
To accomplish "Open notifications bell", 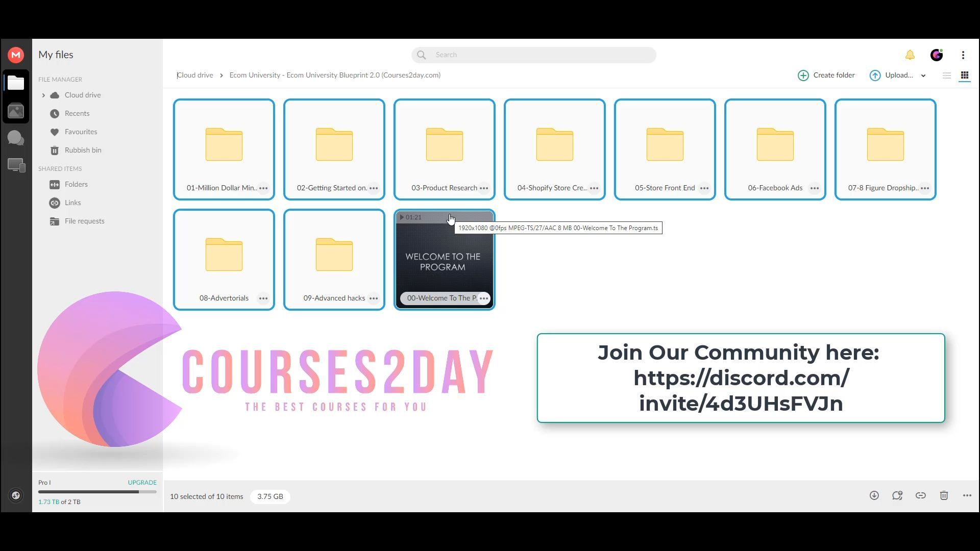I will coord(910,55).
